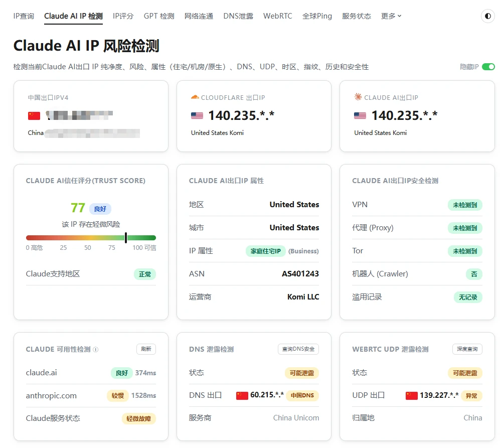Click the 无记录 badge for 滥用记录
This screenshot has height=448, width=500.
[468, 297]
